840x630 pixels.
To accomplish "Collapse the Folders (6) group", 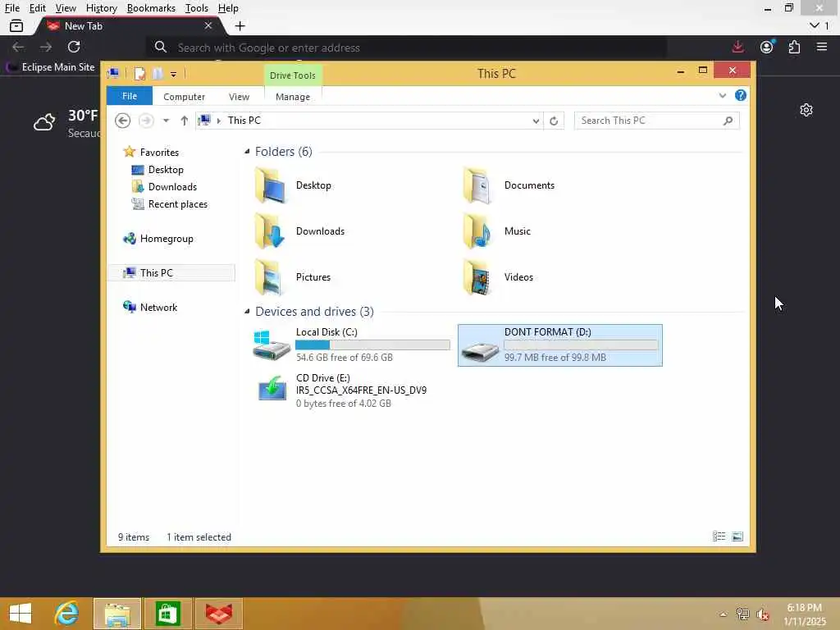I will (247, 152).
